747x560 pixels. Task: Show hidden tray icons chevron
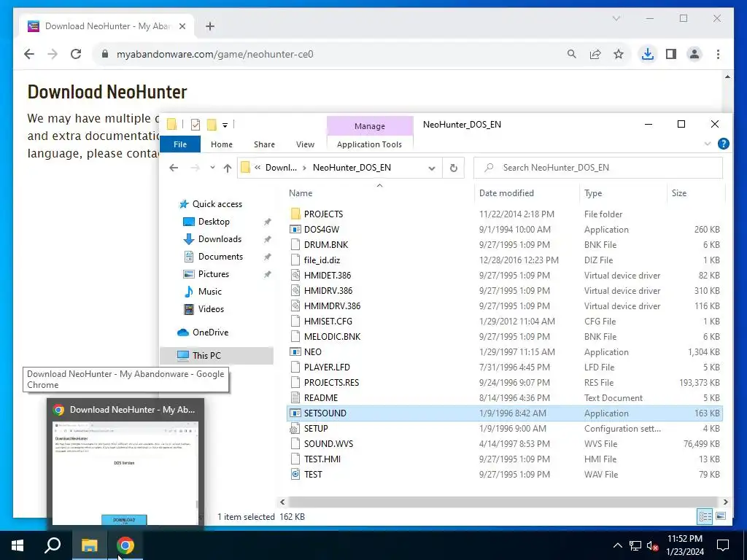pyautogui.click(x=617, y=545)
